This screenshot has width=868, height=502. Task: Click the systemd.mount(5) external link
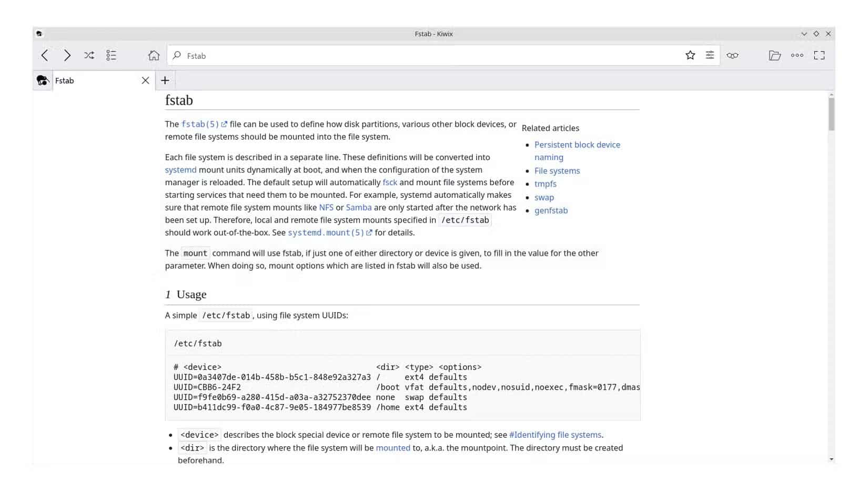click(326, 232)
